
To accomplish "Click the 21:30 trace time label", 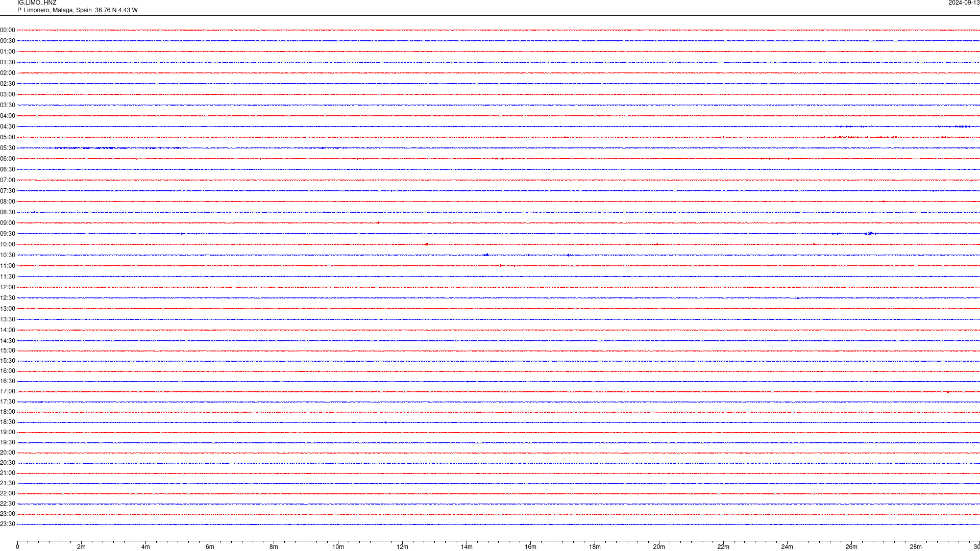I will pyautogui.click(x=8, y=483).
